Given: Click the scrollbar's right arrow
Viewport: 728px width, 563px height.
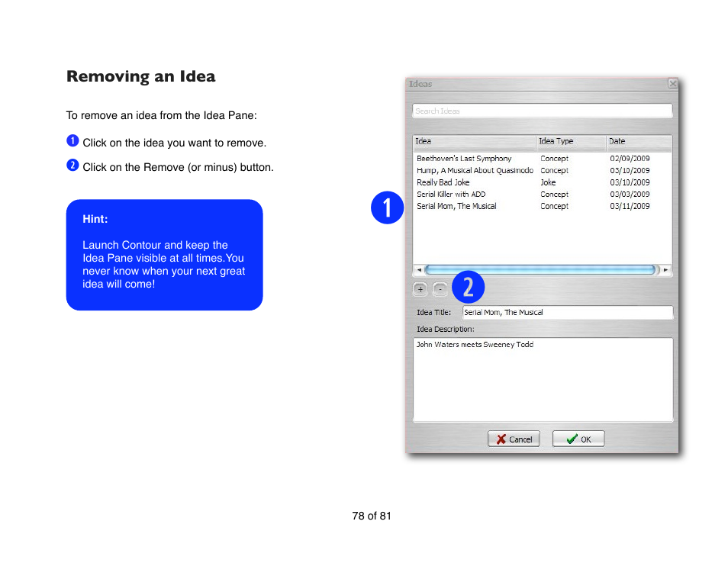Looking at the screenshot, I should click(x=665, y=269).
